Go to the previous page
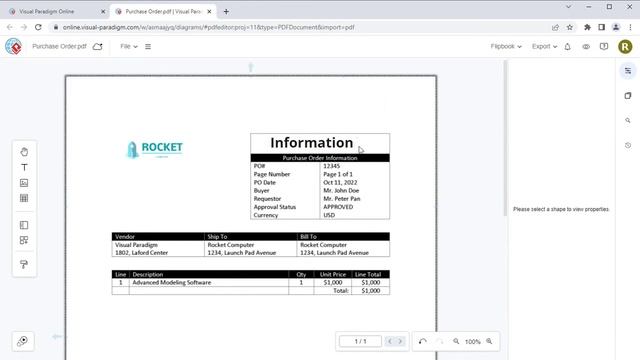The height and width of the screenshot is (360, 640). pyautogui.click(x=390, y=341)
